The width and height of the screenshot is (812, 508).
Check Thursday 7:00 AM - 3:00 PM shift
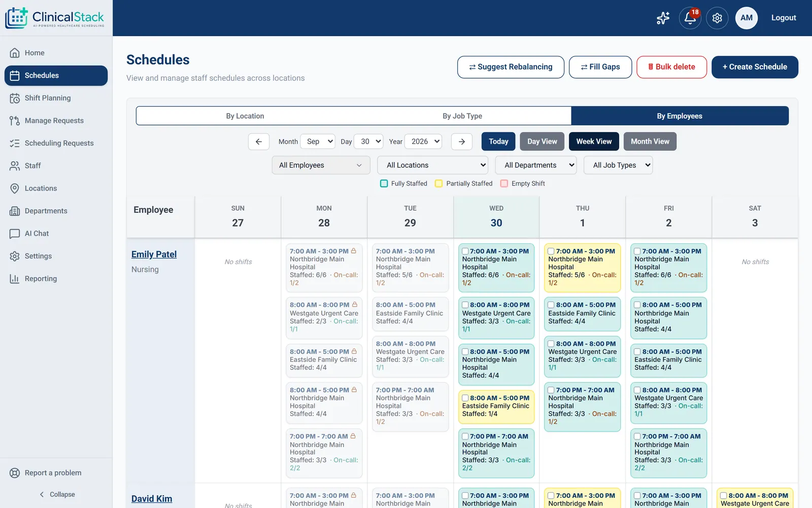click(551, 251)
